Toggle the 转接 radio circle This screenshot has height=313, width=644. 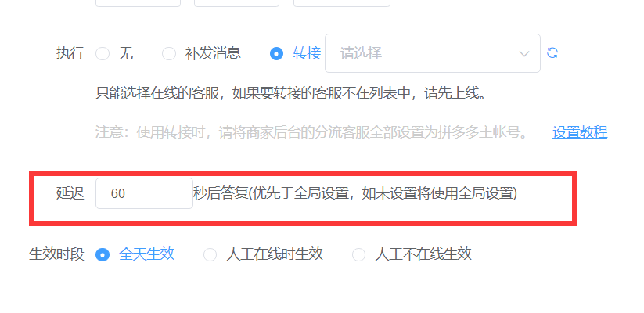[276, 54]
